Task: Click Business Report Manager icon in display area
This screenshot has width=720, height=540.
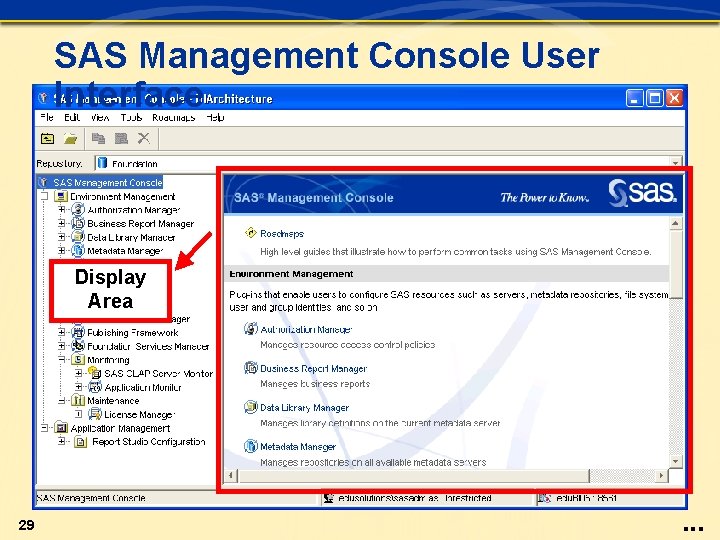Action: (x=251, y=367)
